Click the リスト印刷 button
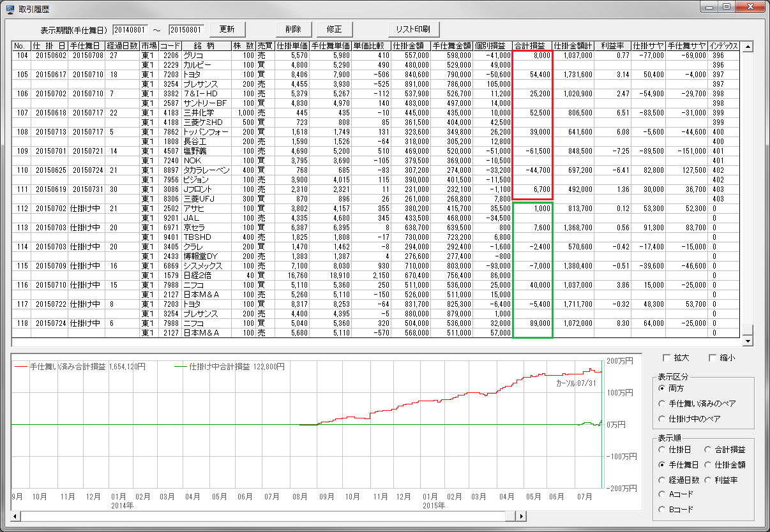Image resolution: width=770 pixels, height=532 pixels. coord(413,29)
